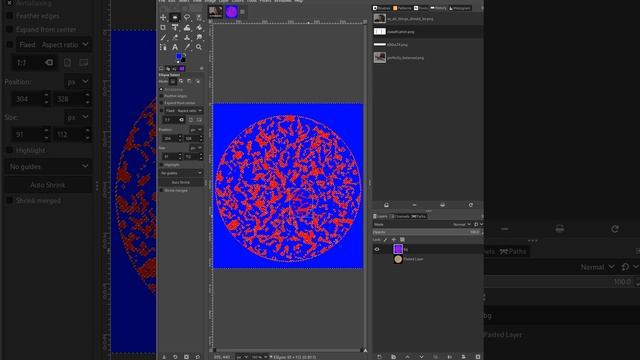This screenshot has height=360, width=640.
Task: Click landscape orientation icon beside ratio field
Action: point(199,120)
